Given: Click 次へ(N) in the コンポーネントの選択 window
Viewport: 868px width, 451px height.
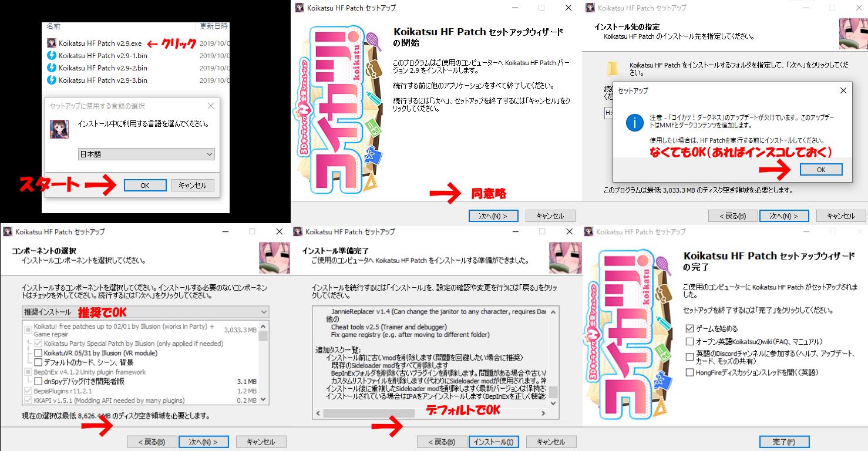Looking at the screenshot, I should click(203, 442).
